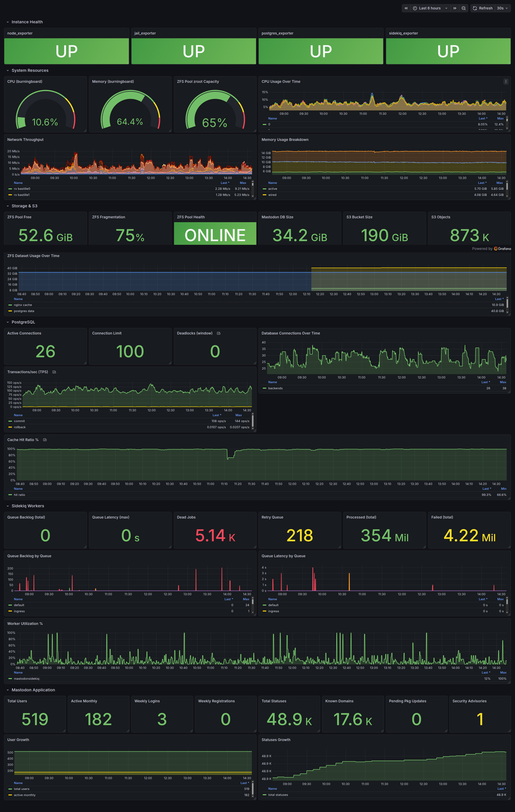Toggle the commit series in TPS legend
Image resolution: width=515 pixels, height=812 pixels.
(19, 421)
